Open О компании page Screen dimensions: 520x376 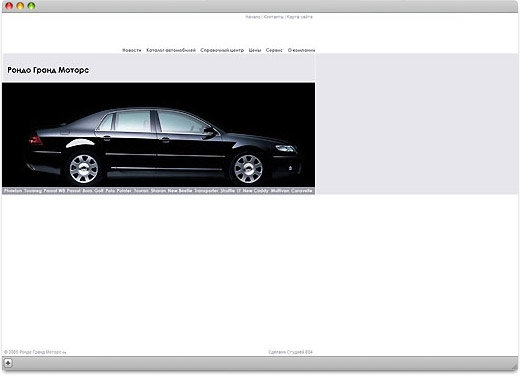pyautogui.click(x=301, y=50)
